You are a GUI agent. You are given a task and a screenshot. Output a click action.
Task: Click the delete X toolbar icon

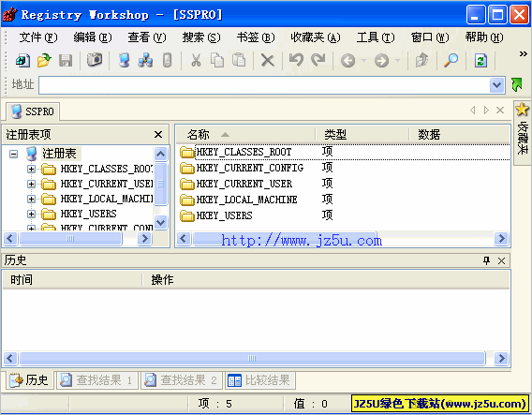267,61
